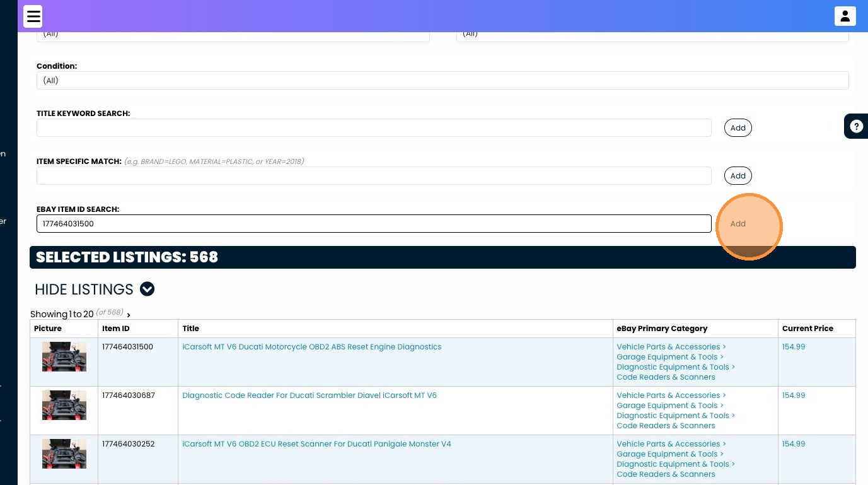Select item ID 177464030687 in table

pos(129,395)
